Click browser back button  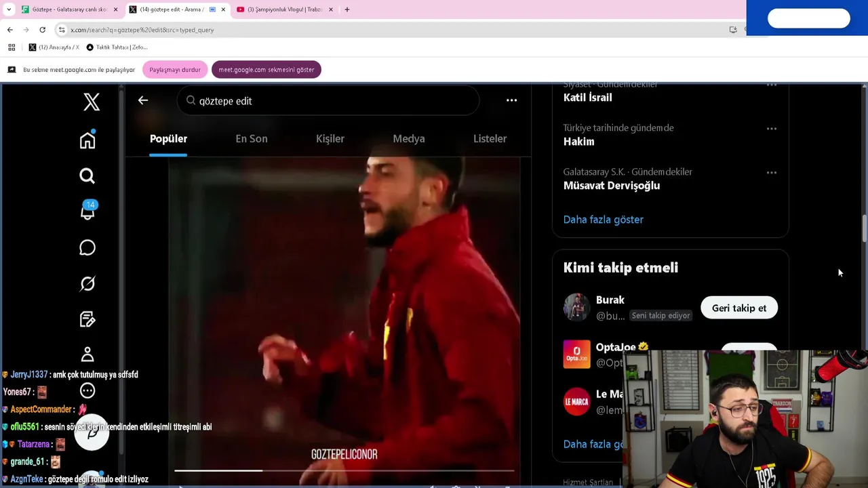click(10, 29)
